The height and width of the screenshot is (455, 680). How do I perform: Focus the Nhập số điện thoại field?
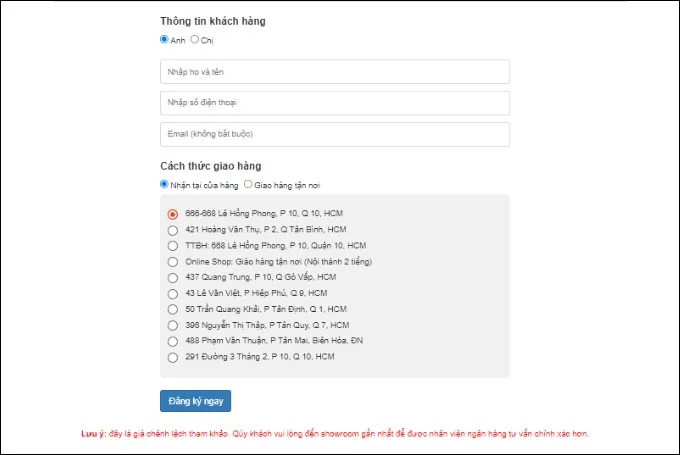335,103
